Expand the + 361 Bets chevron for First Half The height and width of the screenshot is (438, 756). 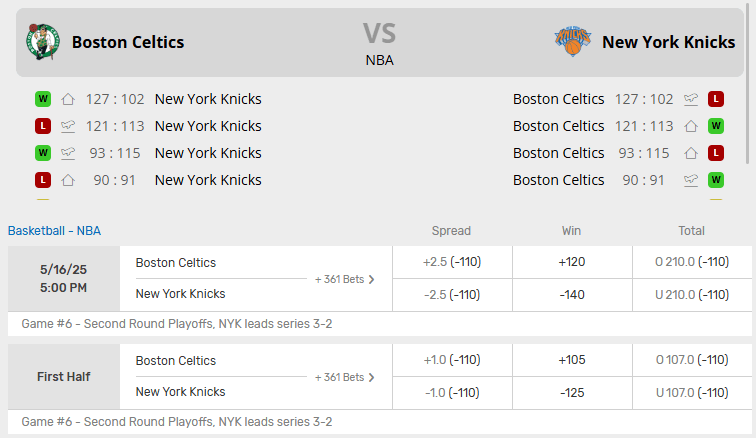coord(371,377)
